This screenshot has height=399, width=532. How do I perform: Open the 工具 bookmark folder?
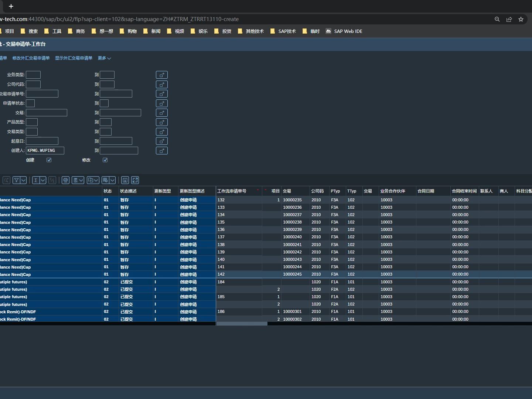click(x=53, y=31)
